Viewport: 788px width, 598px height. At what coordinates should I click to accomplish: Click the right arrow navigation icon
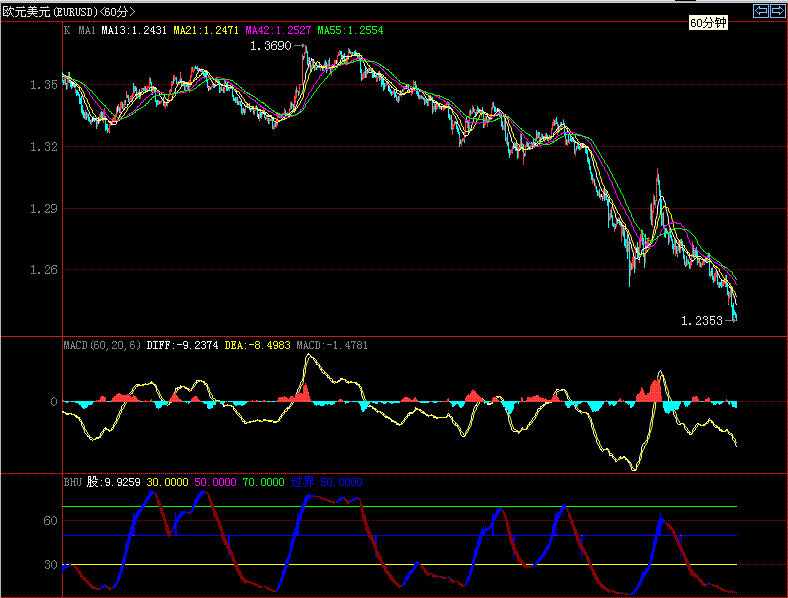coord(777,11)
